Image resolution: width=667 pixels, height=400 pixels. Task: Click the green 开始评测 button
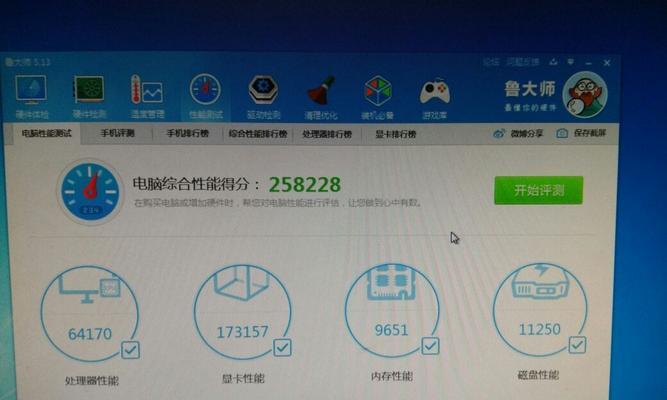point(539,190)
